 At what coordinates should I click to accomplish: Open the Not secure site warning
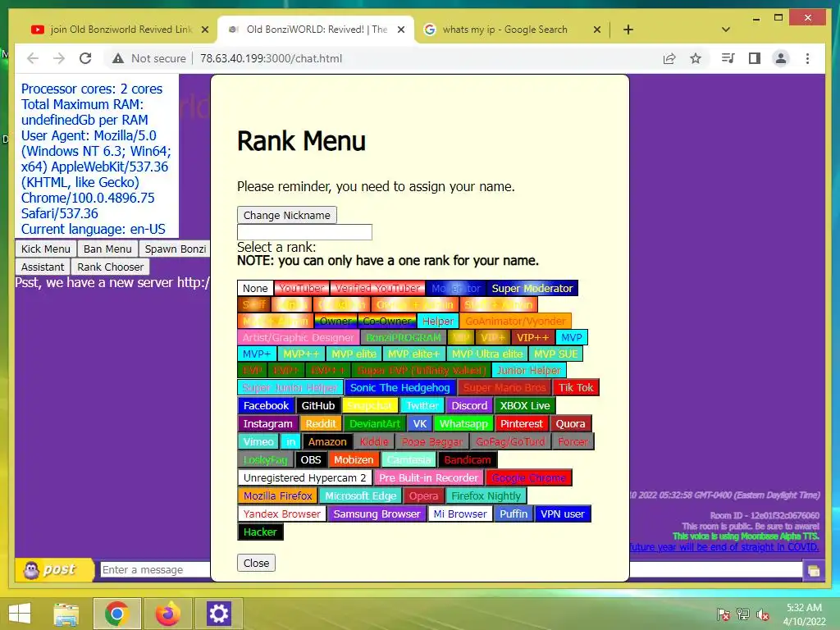(x=149, y=58)
